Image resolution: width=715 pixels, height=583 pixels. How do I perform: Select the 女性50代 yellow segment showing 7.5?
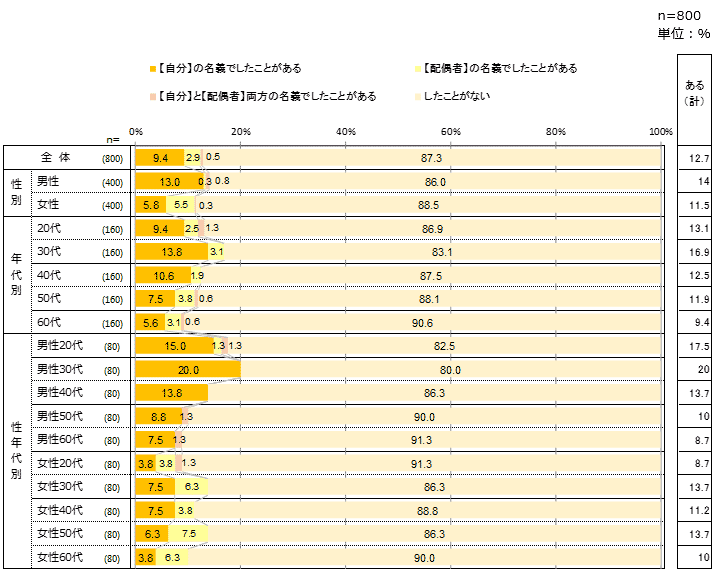pyautogui.click(x=188, y=534)
